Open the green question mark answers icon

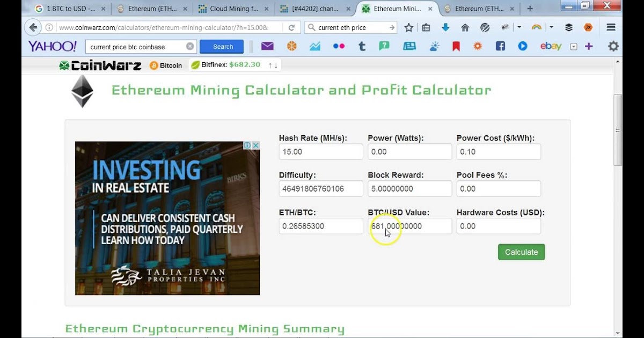(384, 46)
